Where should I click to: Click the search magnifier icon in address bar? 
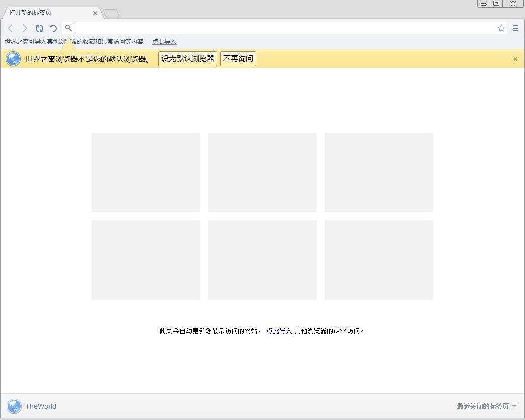68,28
